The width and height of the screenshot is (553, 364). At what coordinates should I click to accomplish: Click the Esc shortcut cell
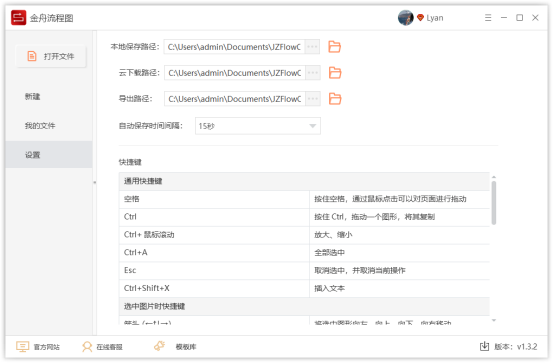pyautogui.click(x=214, y=271)
